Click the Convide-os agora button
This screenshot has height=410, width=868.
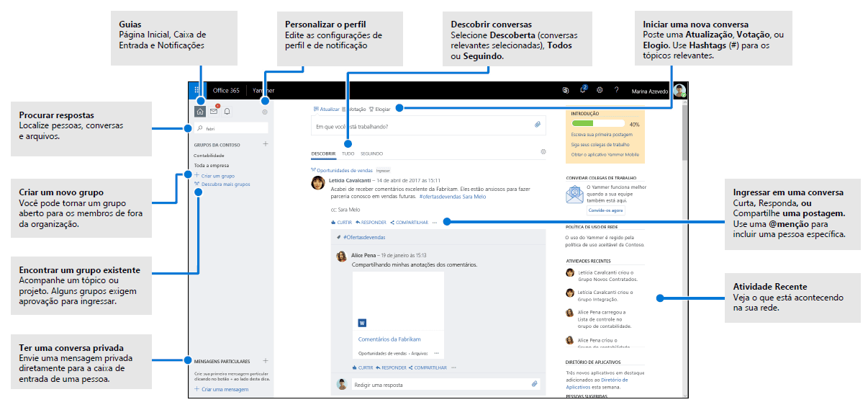(606, 210)
